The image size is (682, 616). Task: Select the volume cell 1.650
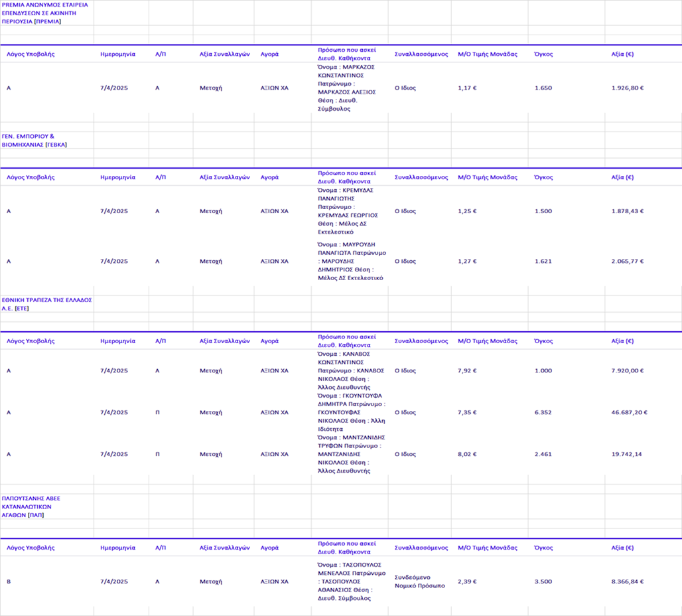(x=543, y=88)
